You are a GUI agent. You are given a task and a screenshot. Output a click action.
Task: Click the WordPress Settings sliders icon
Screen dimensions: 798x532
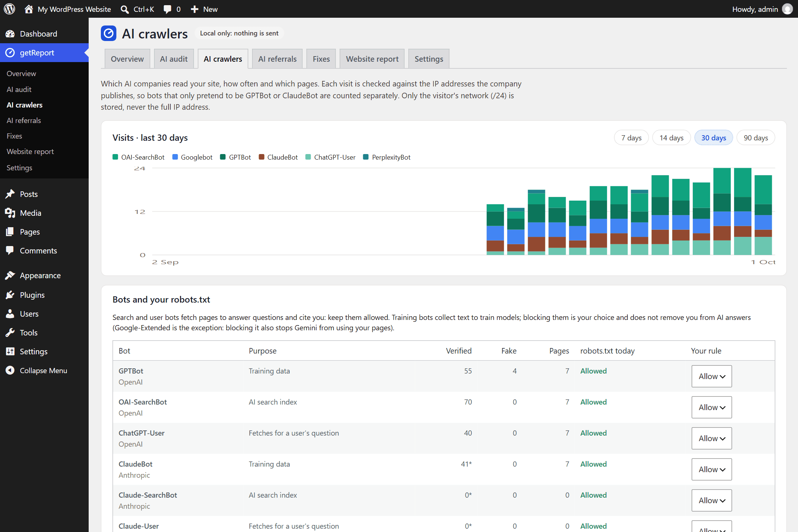(x=10, y=351)
